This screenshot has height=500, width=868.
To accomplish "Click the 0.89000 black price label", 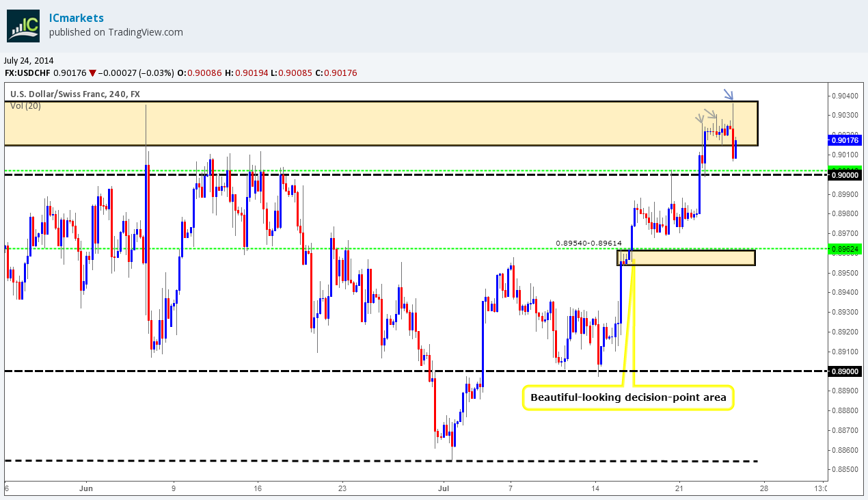I will click(845, 371).
